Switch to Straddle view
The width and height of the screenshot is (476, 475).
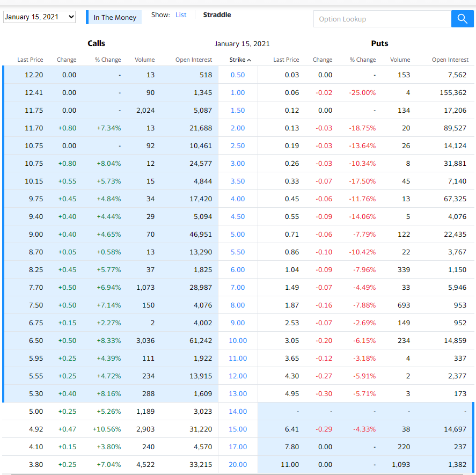(x=217, y=15)
